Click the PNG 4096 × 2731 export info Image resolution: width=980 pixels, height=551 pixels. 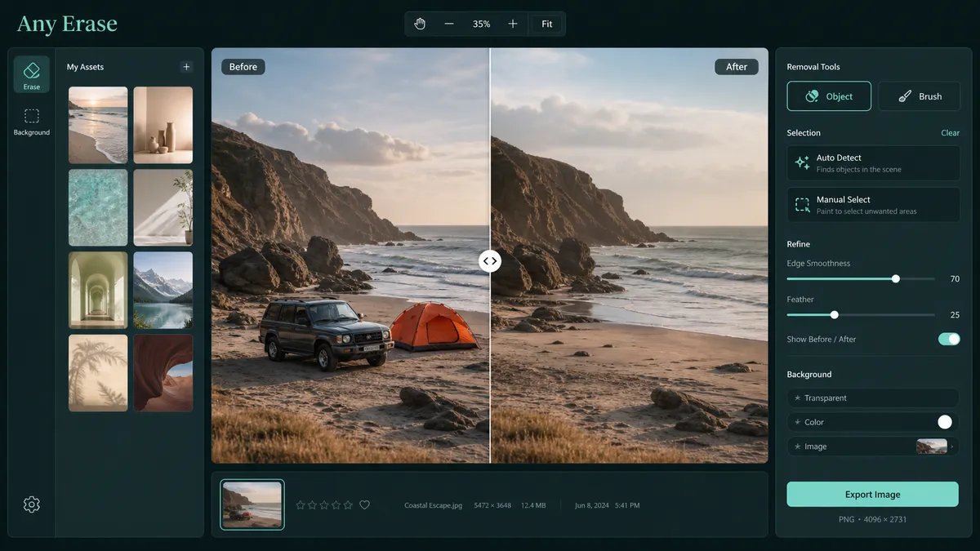coord(872,519)
